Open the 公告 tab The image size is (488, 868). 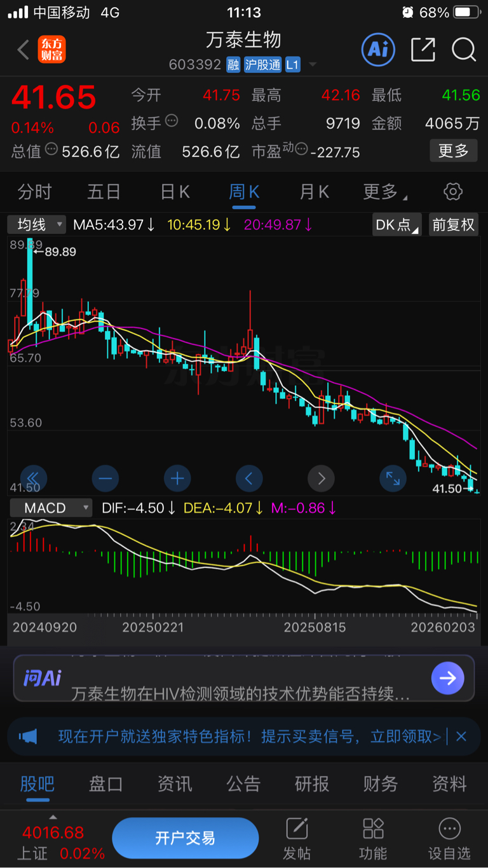[243, 783]
